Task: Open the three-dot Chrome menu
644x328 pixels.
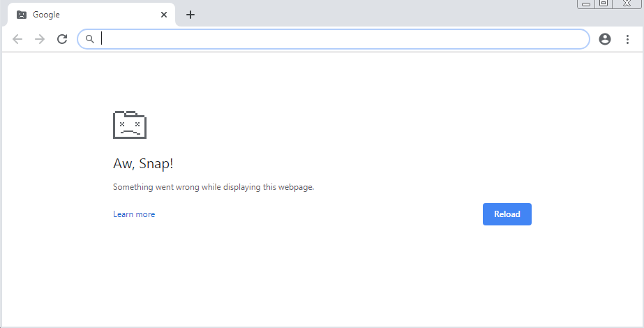Action: pos(627,39)
